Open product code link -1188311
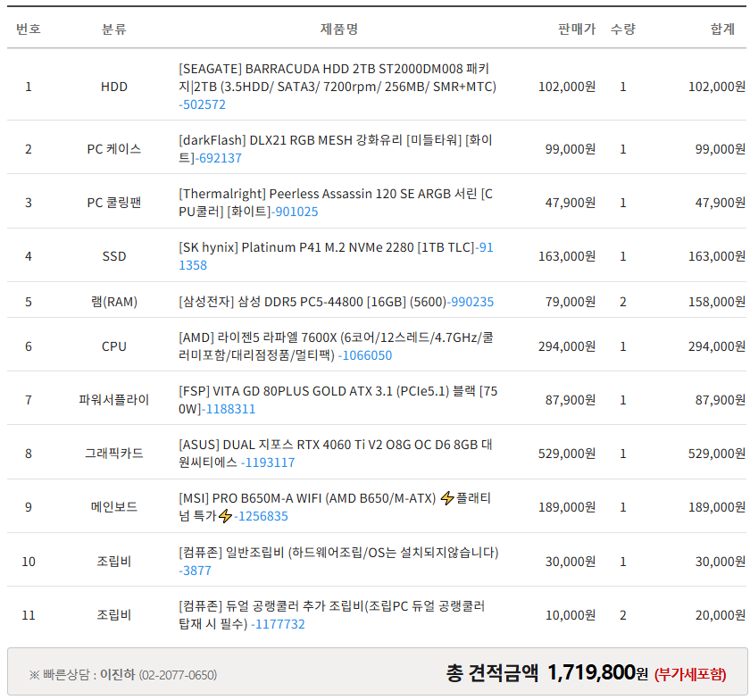 pyautogui.click(x=229, y=409)
